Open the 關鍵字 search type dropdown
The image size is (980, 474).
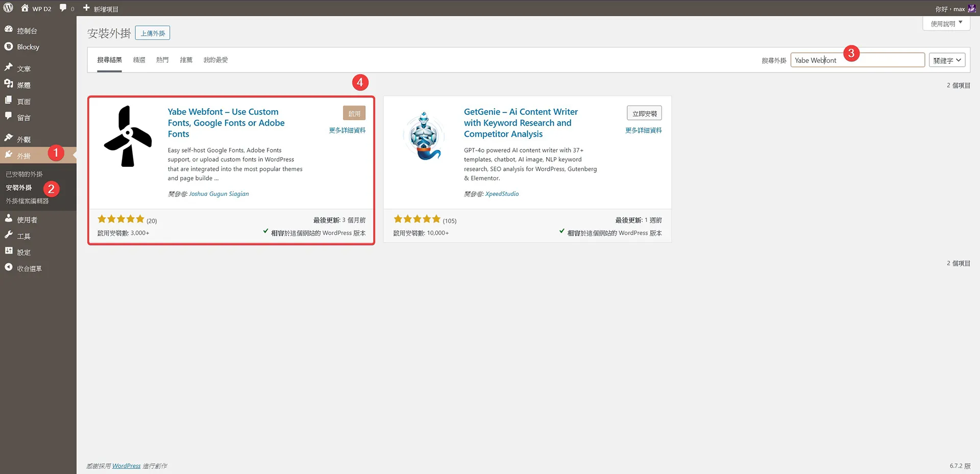tap(947, 60)
